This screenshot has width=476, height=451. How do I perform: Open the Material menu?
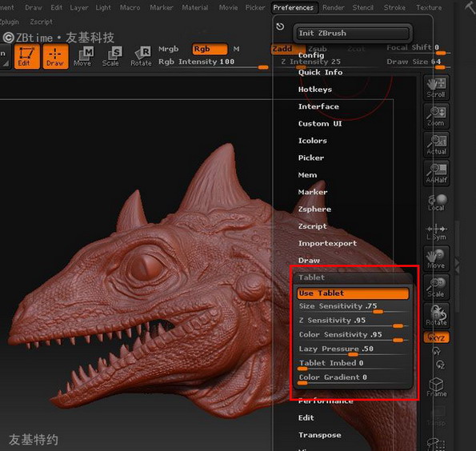pos(195,7)
